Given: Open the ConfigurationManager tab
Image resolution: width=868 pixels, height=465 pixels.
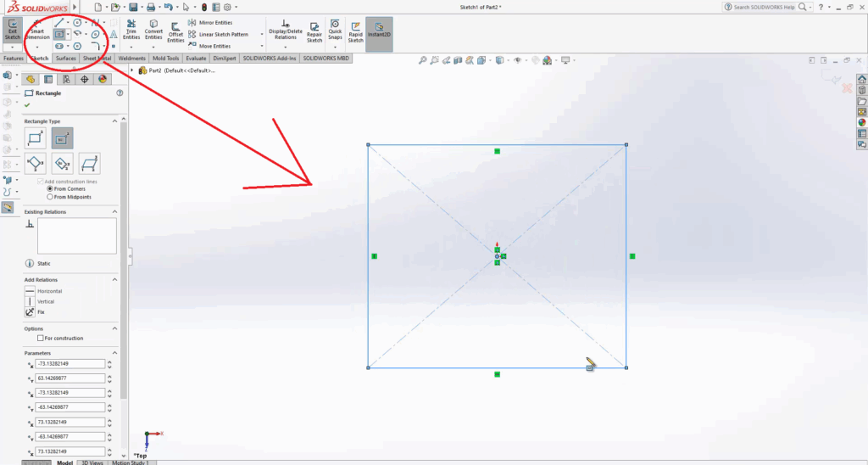Looking at the screenshot, I should pyautogui.click(x=66, y=79).
